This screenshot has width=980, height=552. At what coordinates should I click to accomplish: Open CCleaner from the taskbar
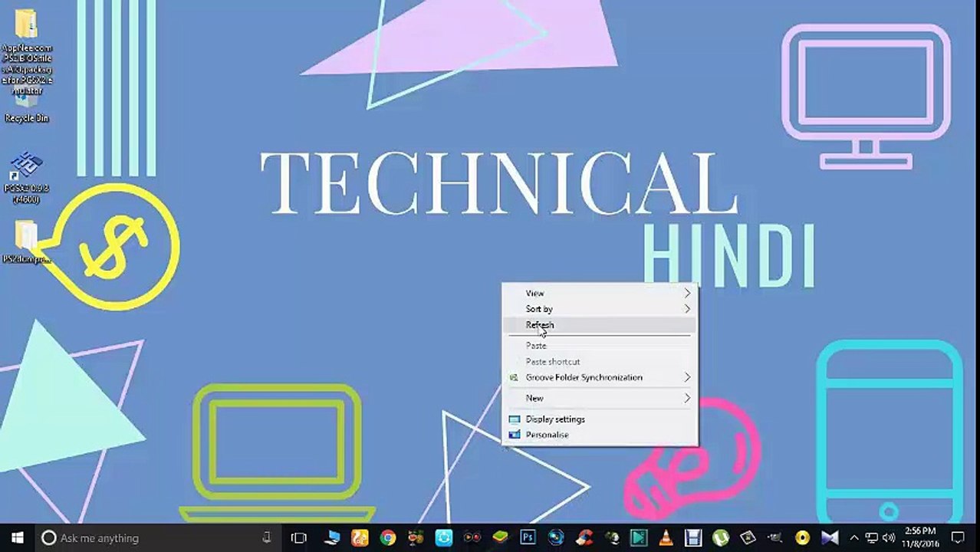point(584,537)
